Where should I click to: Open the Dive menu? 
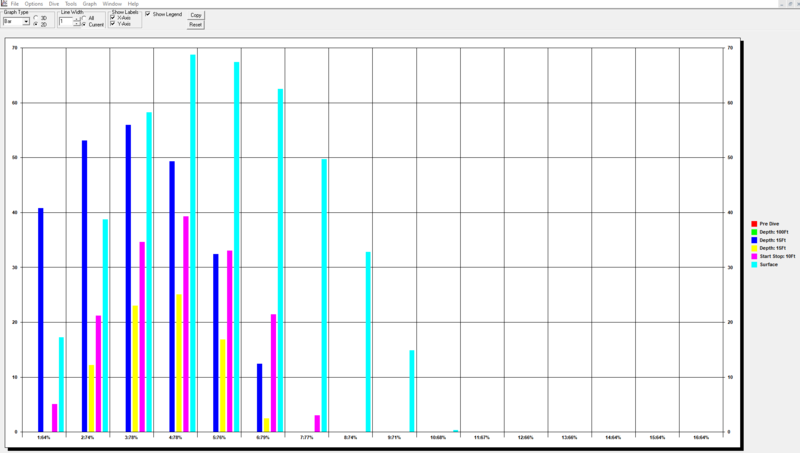54,4
